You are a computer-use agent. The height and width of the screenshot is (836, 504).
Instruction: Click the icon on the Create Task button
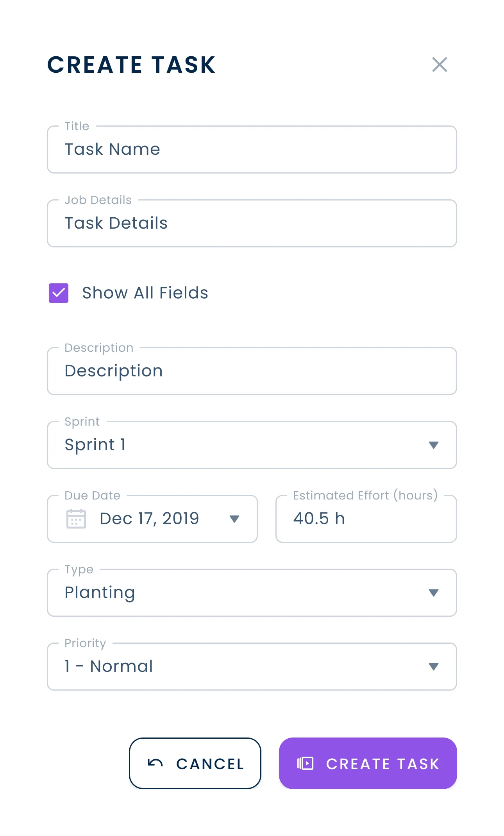(305, 763)
